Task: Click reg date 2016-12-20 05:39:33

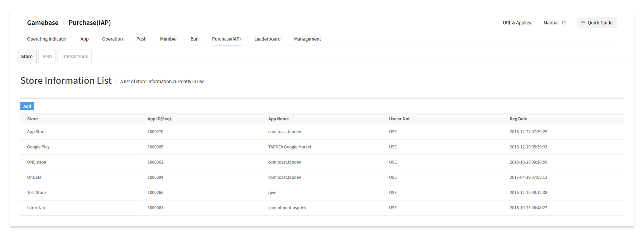Action: click(x=528, y=147)
